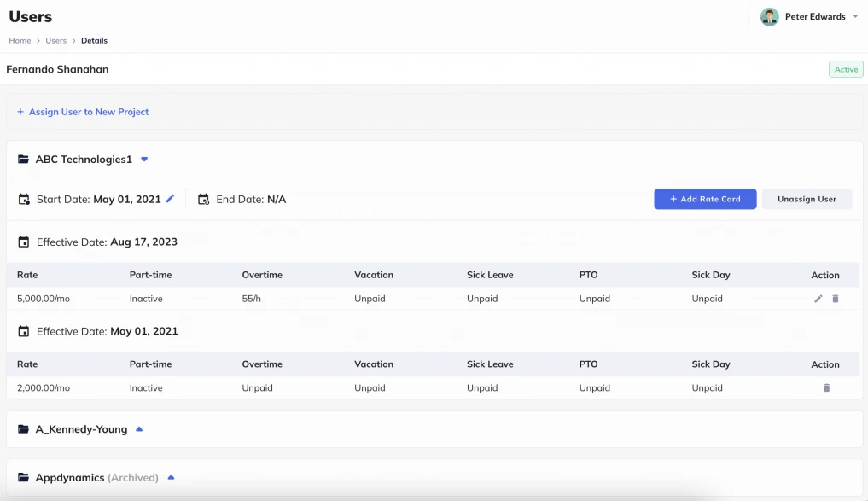Click the ABC Technologies1 folder icon

tap(23, 160)
